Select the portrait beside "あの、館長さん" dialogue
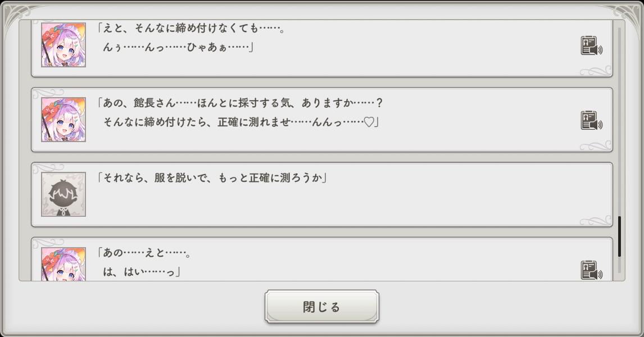The width and height of the screenshot is (644, 337). coord(64,119)
